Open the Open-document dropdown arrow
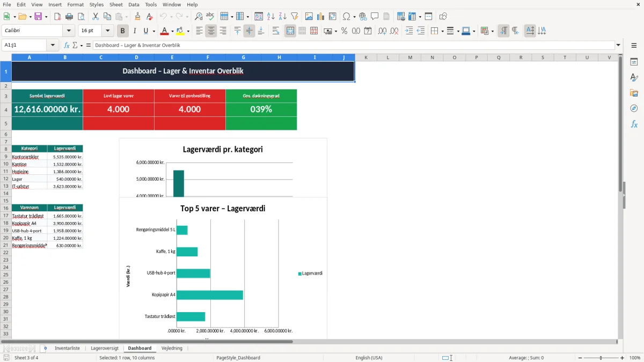The height and width of the screenshot is (362, 644). click(x=30, y=17)
